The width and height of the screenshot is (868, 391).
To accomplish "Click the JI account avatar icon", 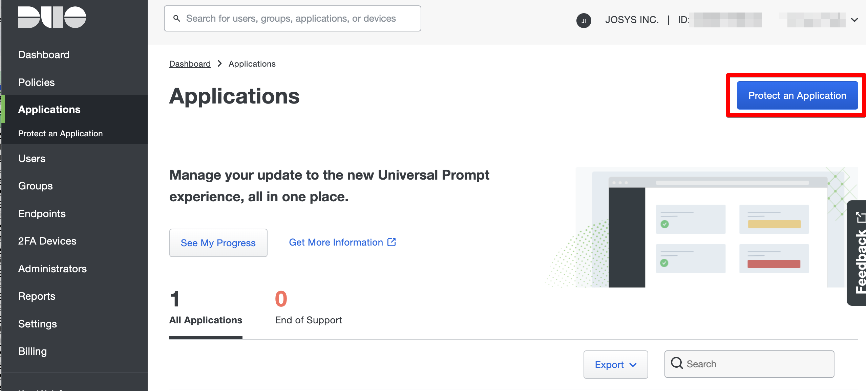I will (x=584, y=21).
